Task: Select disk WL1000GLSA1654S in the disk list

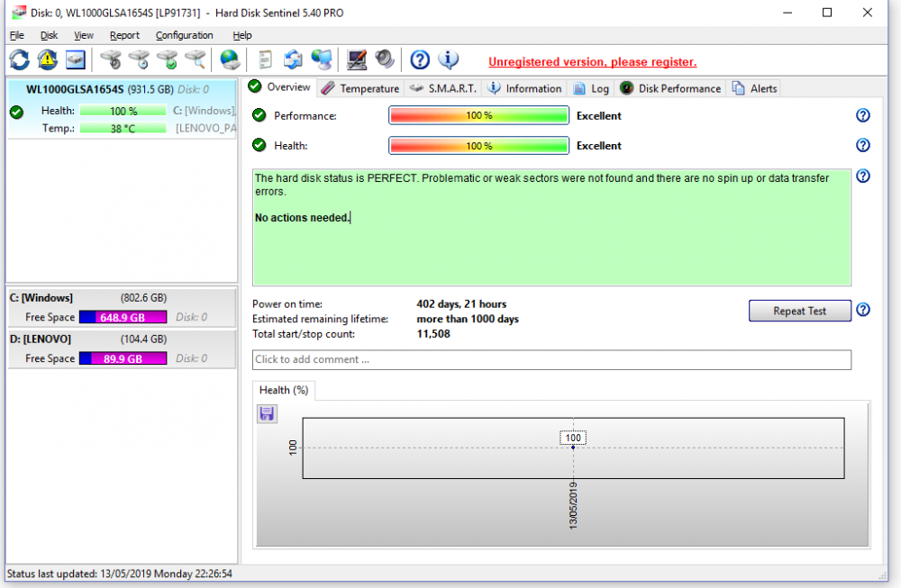Action: [122, 109]
